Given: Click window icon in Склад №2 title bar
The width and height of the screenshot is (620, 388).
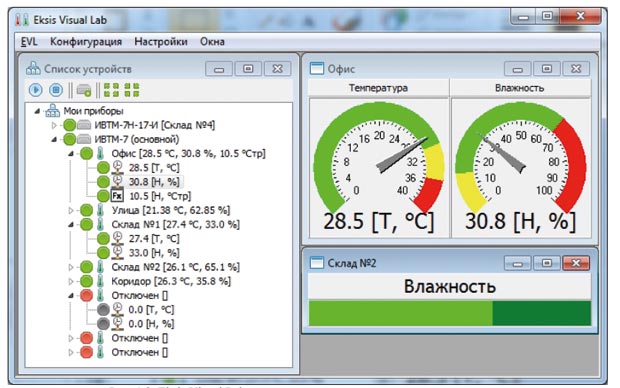Looking at the screenshot, I should [317, 263].
